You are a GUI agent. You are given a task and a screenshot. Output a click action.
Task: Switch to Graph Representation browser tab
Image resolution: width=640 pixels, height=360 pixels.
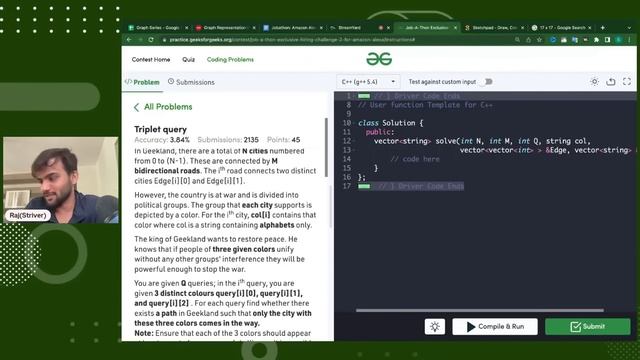click(224, 28)
